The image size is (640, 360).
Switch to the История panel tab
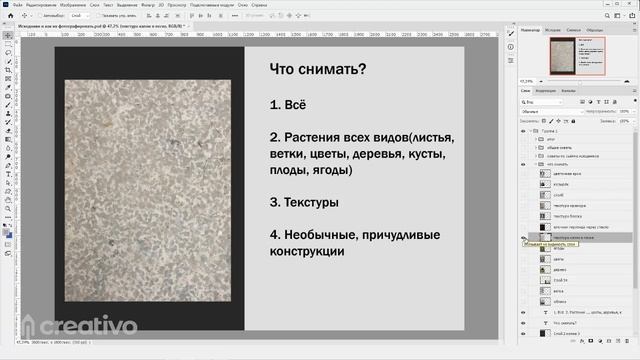coord(553,30)
